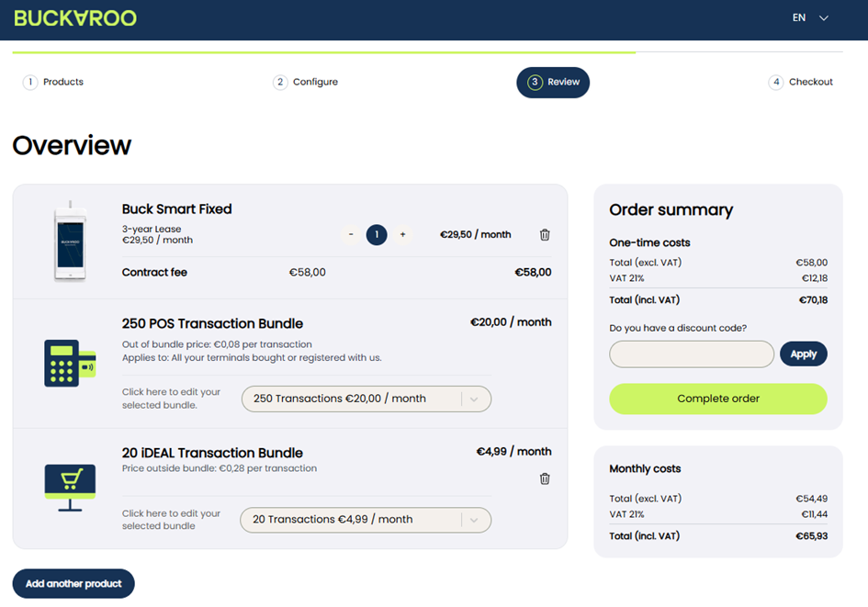The width and height of the screenshot is (868, 607).
Task: Click the Complete order button
Action: pyautogui.click(x=718, y=399)
